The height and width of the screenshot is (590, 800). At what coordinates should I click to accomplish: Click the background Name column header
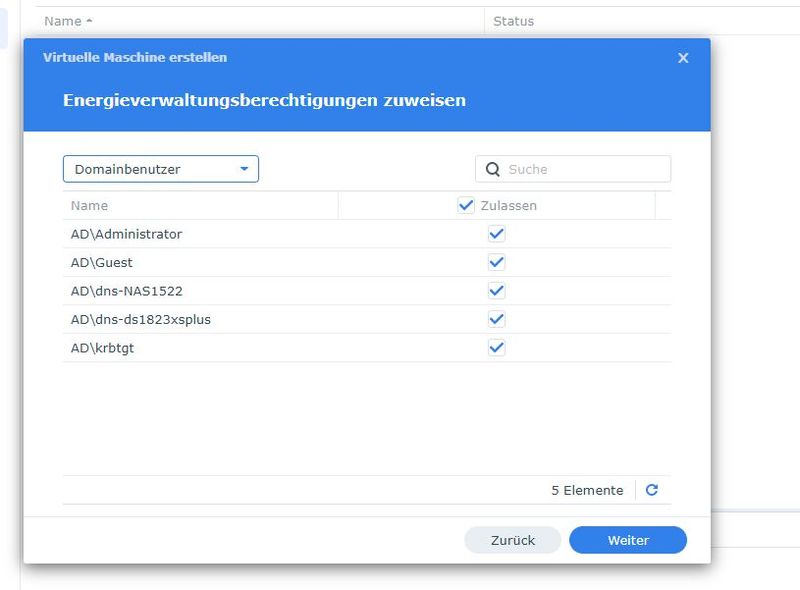point(62,20)
